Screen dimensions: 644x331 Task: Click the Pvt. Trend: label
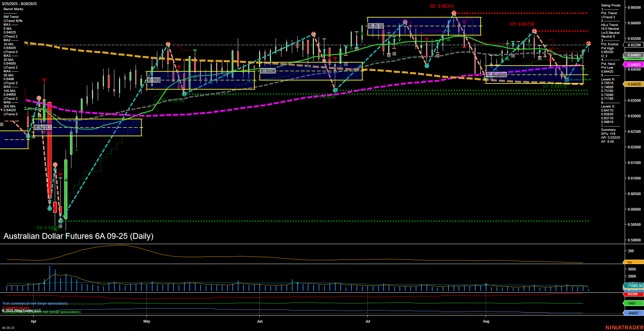point(609,13)
